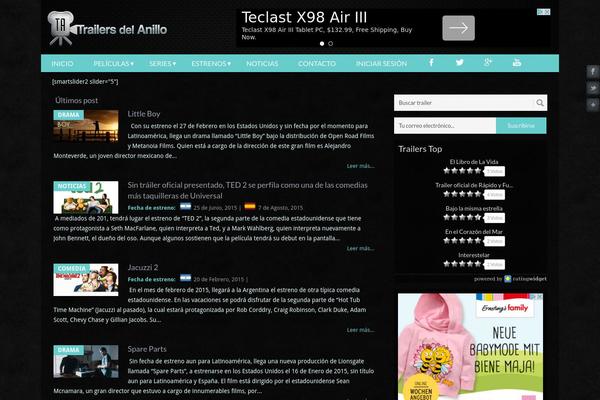This screenshot has height=400, width=600.
Task: Open the Trailers del Anillo logo
Action: point(107,28)
